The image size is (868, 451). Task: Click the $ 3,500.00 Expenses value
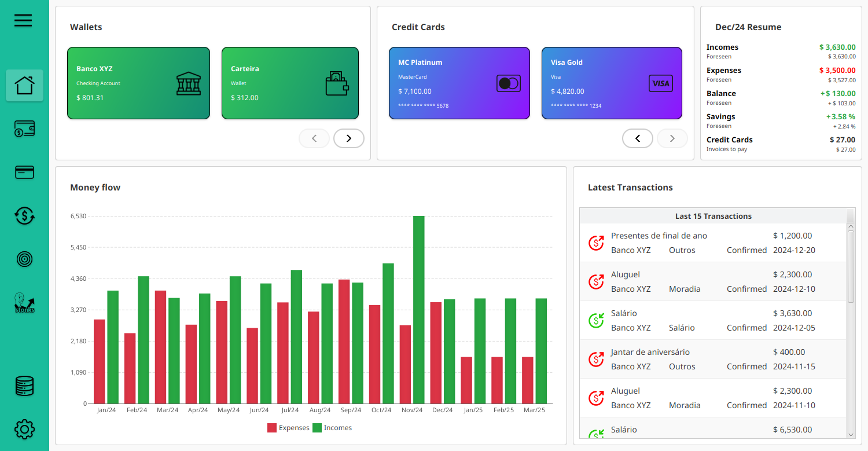(x=837, y=70)
